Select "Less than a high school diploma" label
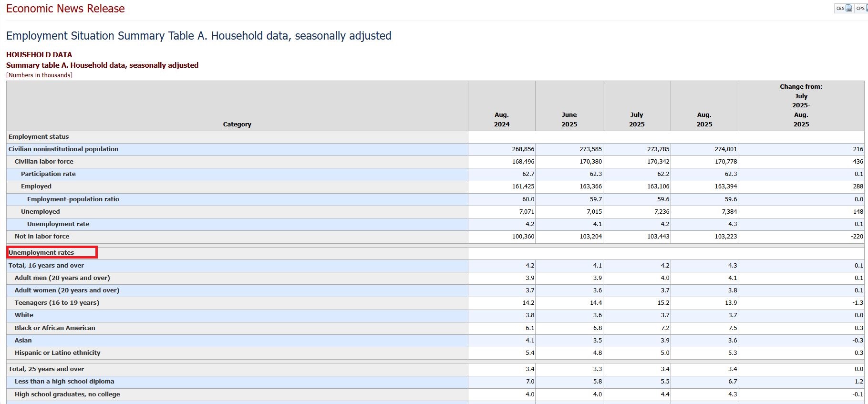The width and height of the screenshot is (868, 404). (x=64, y=382)
